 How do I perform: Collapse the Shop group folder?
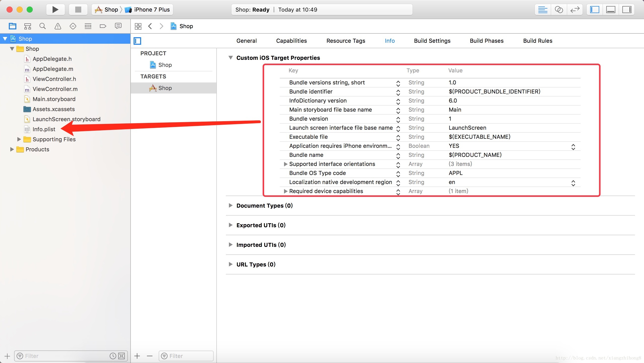coord(12,49)
